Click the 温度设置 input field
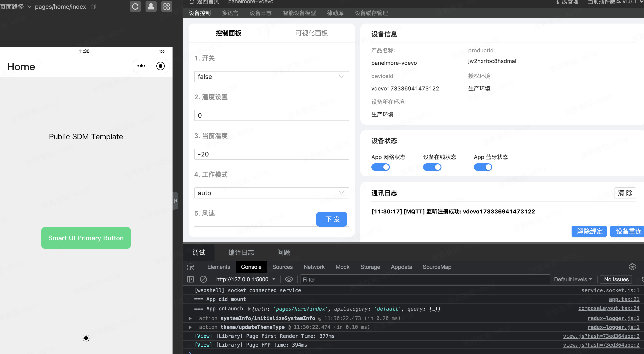The image size is (644, 354). point(271,115)
